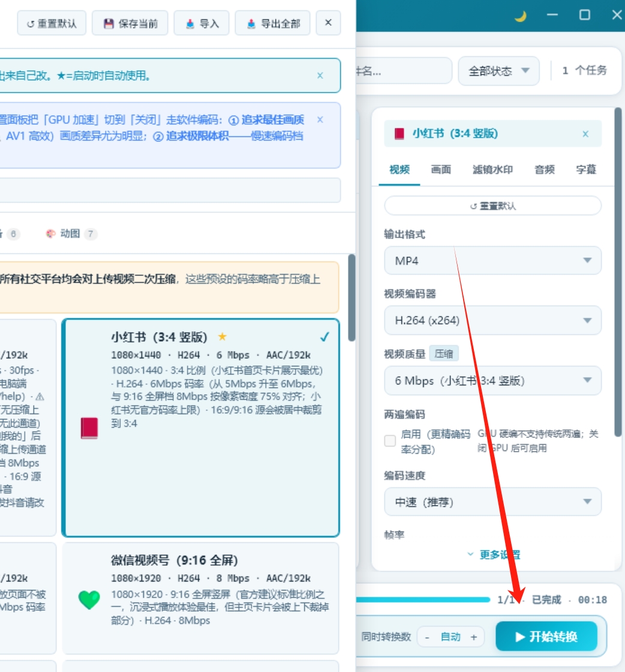Dismiss the GPU 加速 blue info banner
Screen dimensions: 625x672
320,119
